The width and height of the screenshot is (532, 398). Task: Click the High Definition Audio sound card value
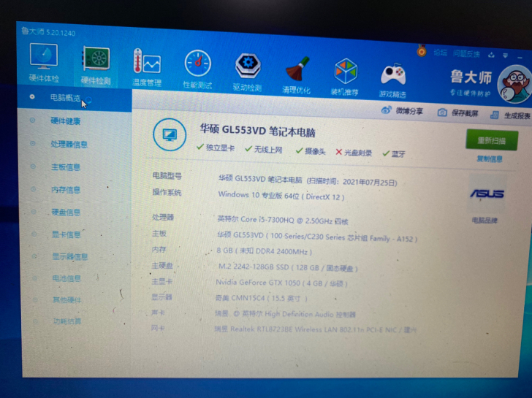(285, 314)
